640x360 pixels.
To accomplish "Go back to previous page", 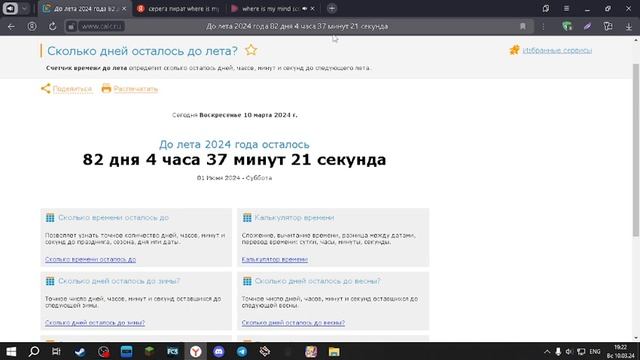I will pos(11,27).
